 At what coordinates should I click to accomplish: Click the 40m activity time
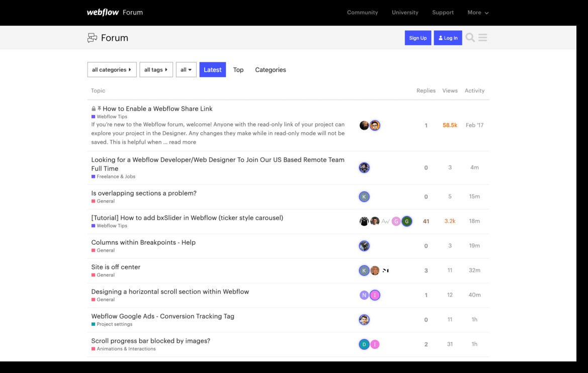(474, 295)
